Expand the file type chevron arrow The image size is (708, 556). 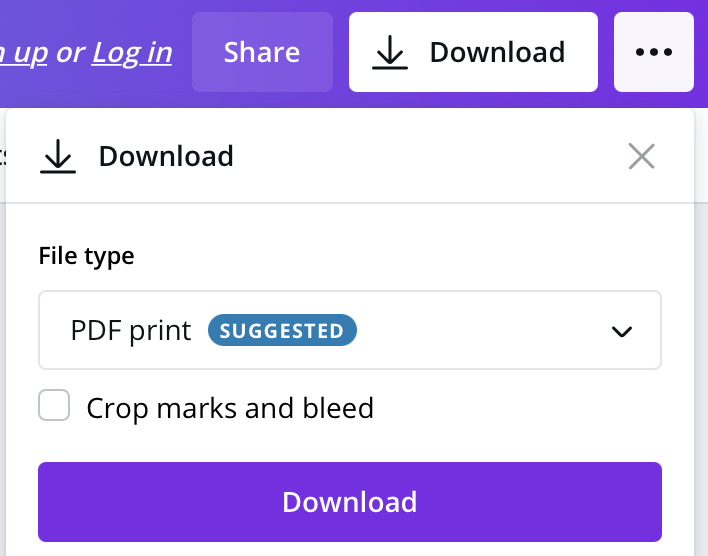(x=622, y=332)
